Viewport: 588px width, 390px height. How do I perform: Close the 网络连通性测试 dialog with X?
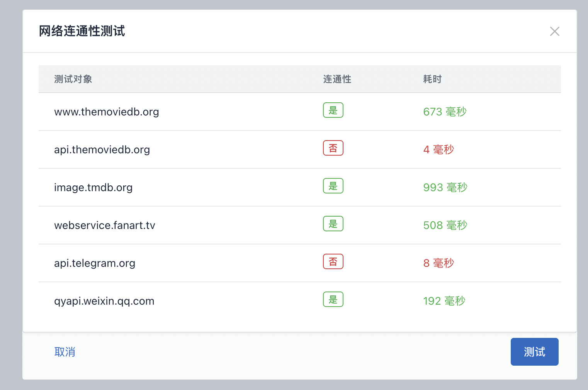point(555,31)
